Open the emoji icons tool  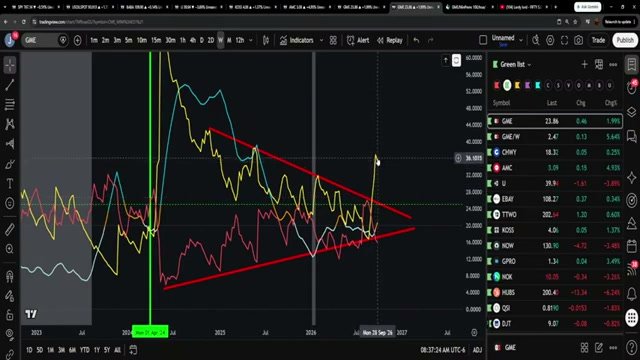click(x=10, y=203)
